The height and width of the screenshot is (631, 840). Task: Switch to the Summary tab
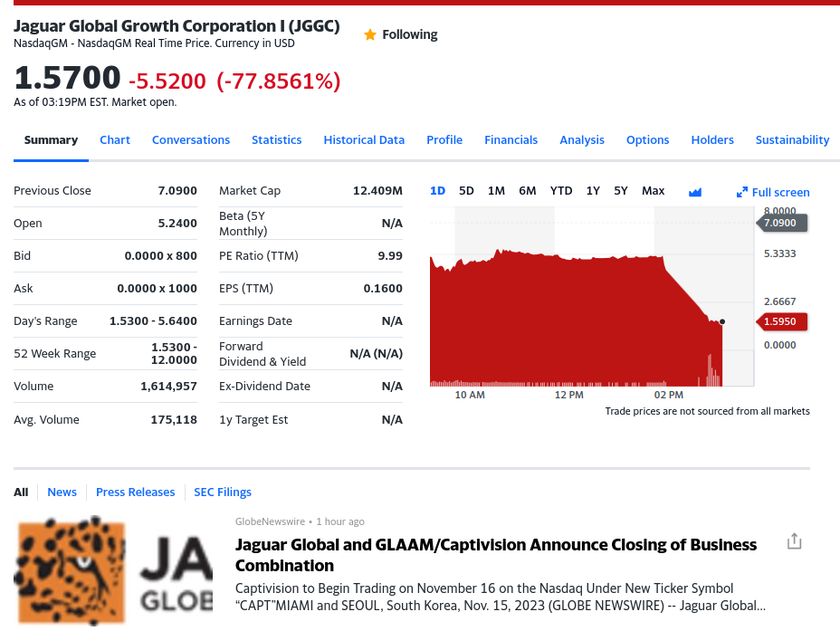pos(51,139)
